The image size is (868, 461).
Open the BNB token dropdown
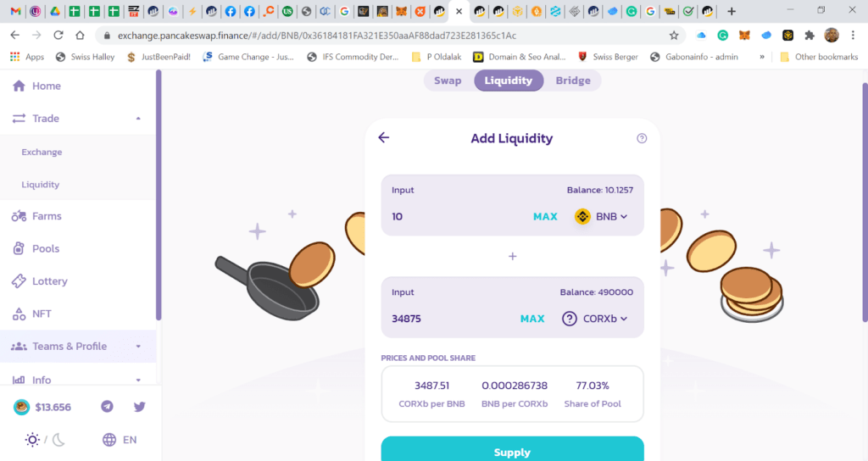click(601, 216)
